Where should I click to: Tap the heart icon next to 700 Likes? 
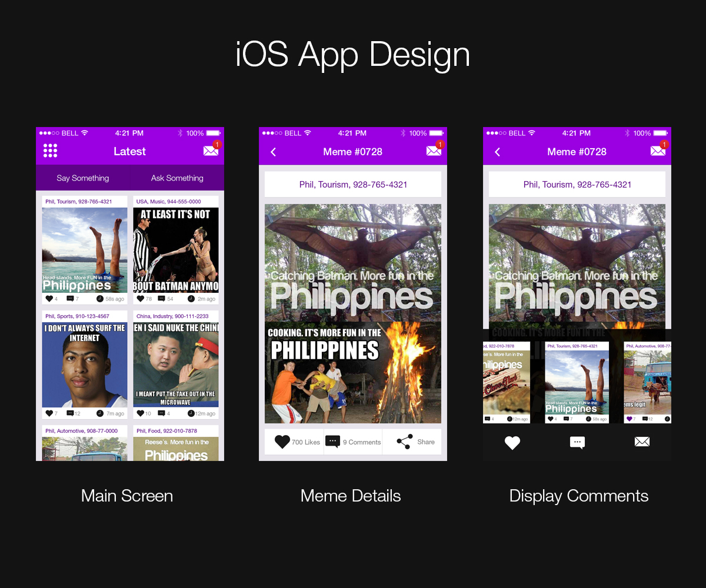282,442
